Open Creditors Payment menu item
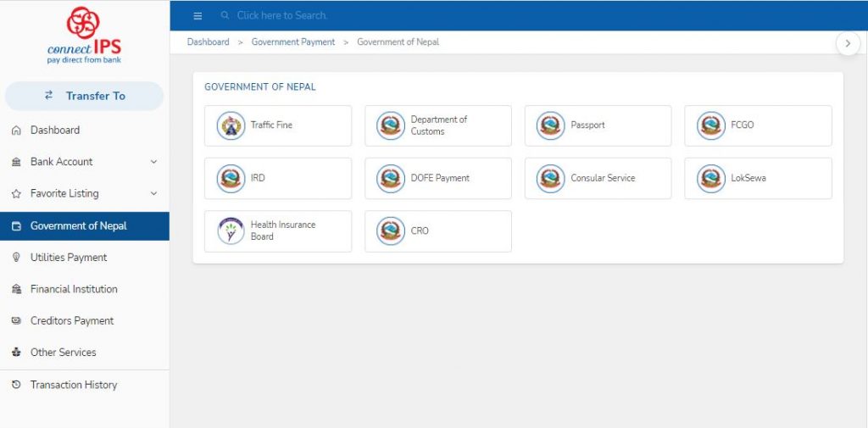This screenshot has height=428, width=868. click(85, 320)
